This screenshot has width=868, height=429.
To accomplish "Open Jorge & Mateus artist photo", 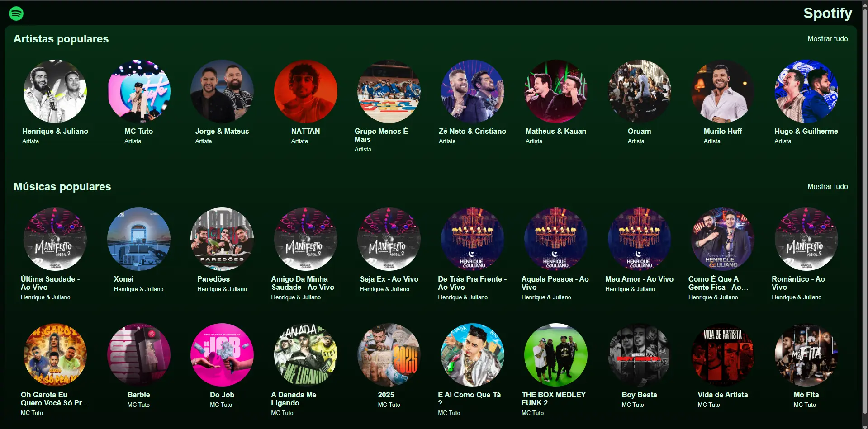I will tap(222, 91).
